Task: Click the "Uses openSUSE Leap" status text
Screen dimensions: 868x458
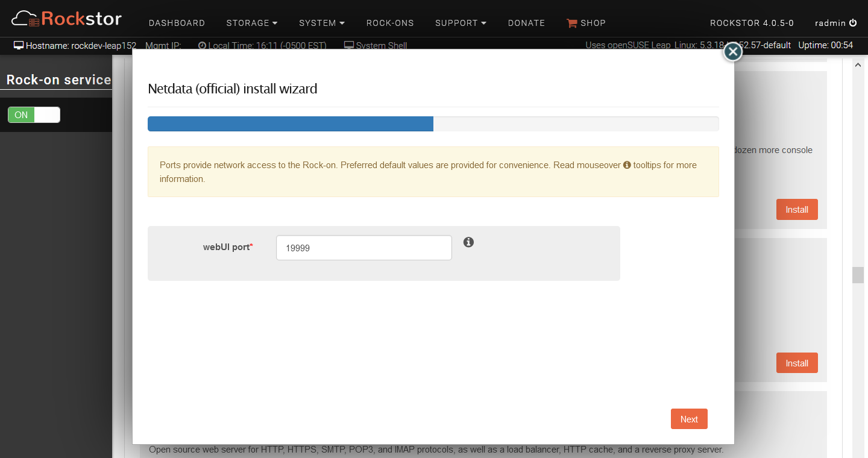Action: coord(628,45)
